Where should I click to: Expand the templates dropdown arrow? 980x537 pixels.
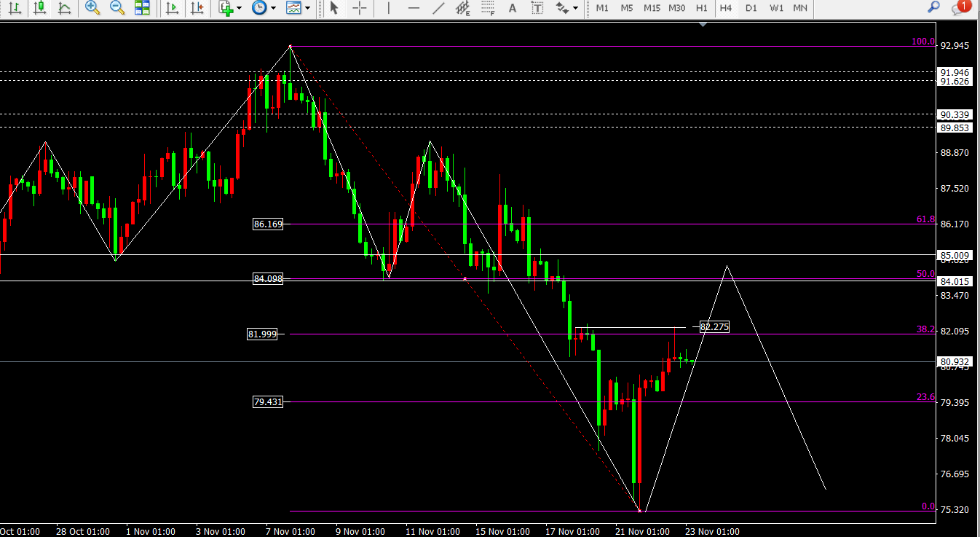point(307,8)
